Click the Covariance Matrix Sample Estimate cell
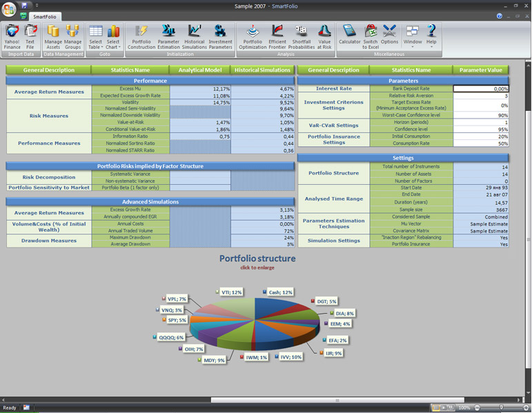Screen dimensions: 532x413 (481, 231)
